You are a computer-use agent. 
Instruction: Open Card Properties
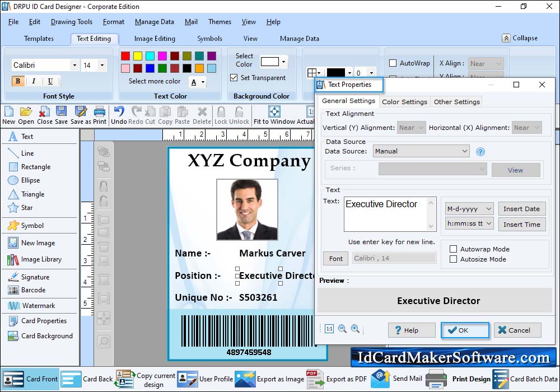click(37, 320)
